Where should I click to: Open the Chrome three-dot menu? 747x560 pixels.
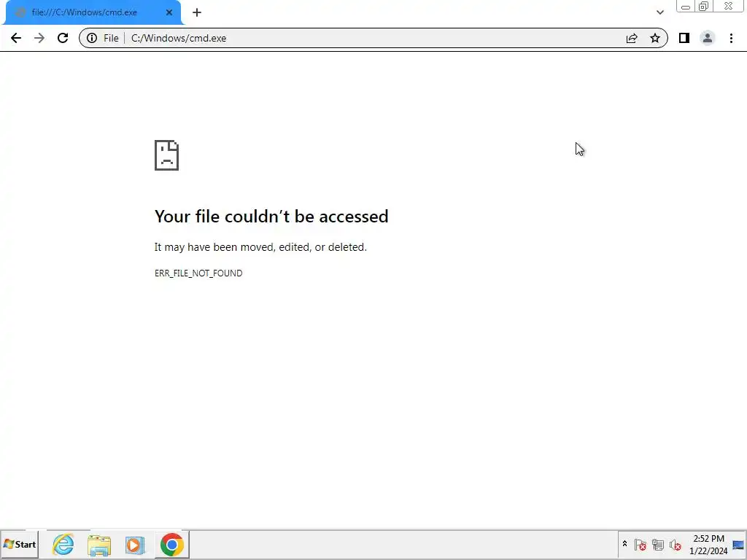[731, 38]
